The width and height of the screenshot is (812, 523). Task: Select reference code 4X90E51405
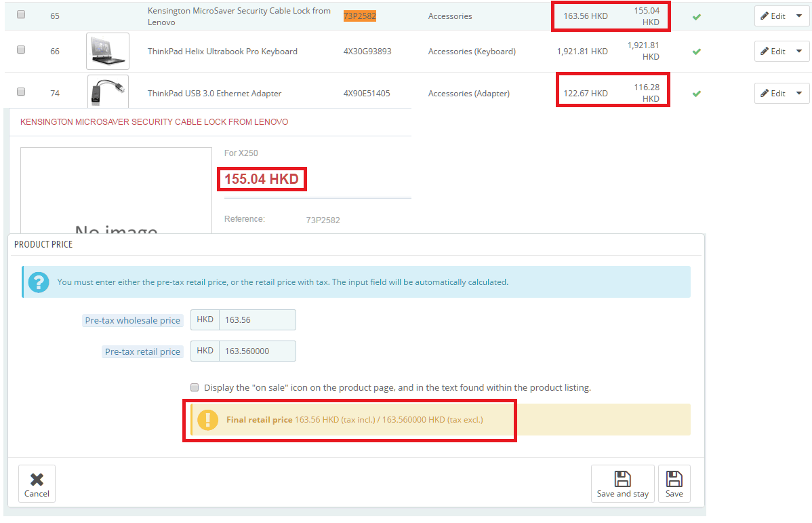[367, 94]
